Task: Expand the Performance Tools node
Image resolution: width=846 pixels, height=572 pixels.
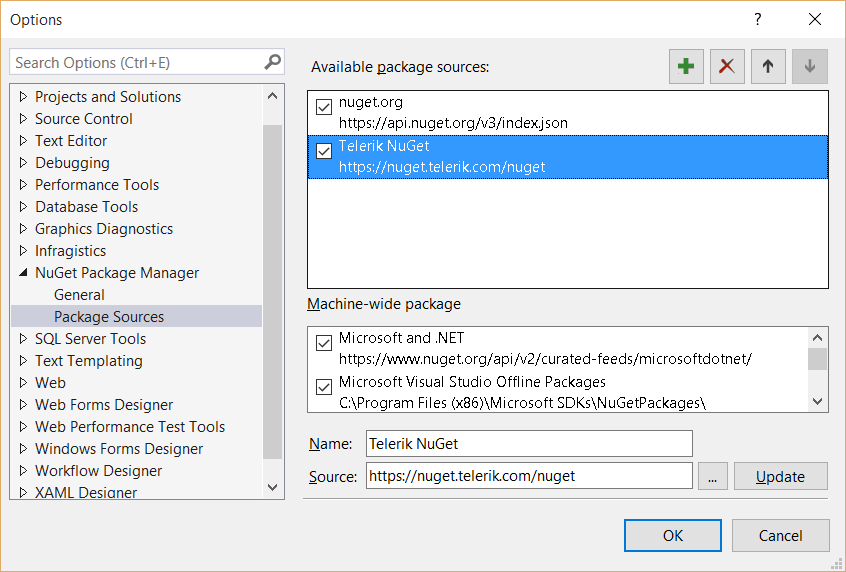Action: (23, 185)
